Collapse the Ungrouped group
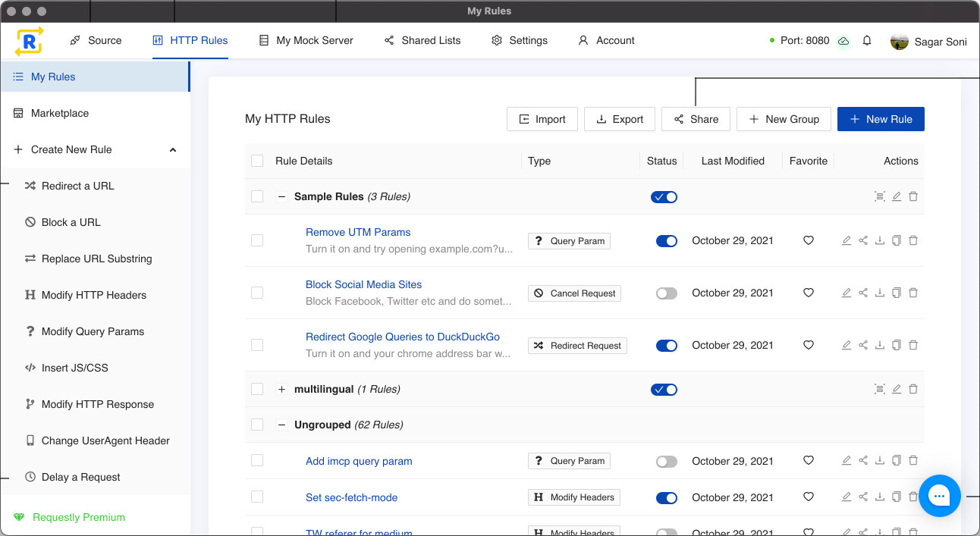The image size is (980, 536). (282, 425)
